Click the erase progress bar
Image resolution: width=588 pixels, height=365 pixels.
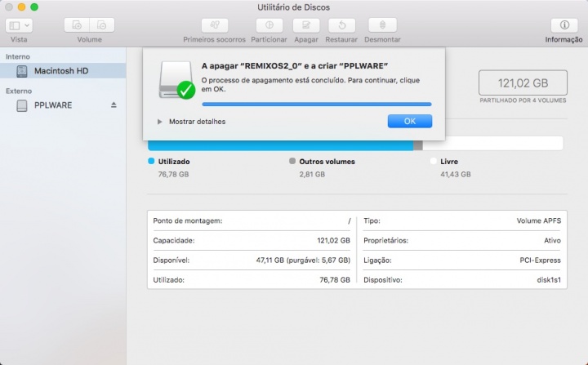click(316, 105)
